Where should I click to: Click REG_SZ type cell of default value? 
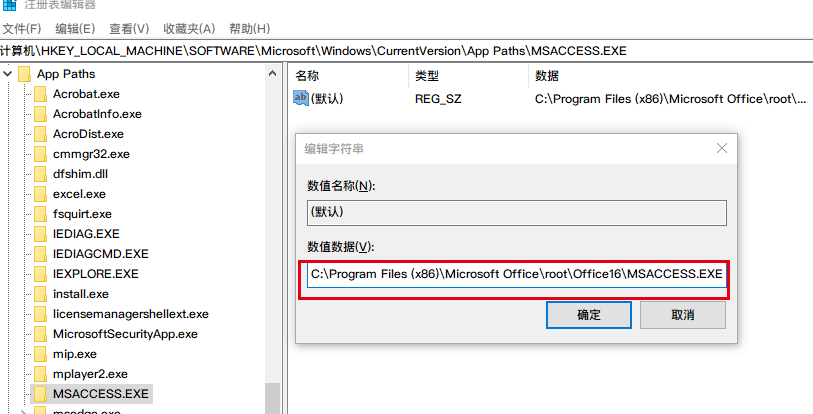click(438, 99)
